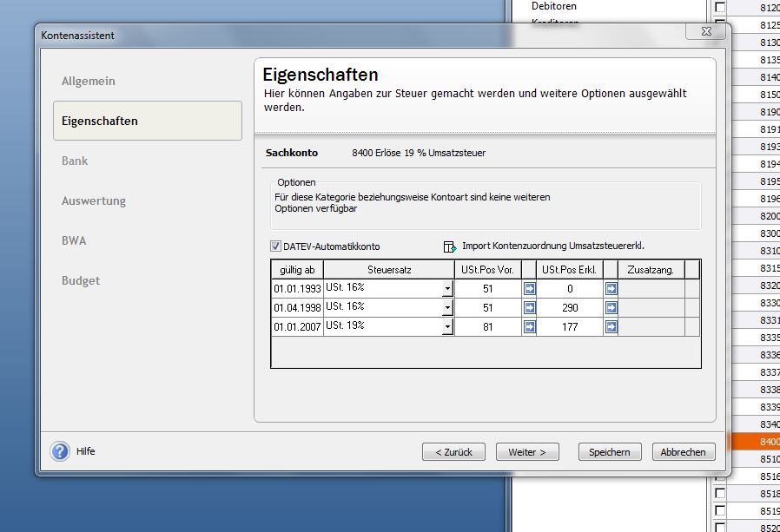Open Steuersatz dropdown in 01.01.1993 row
Screen dimensions: 780x532
click(447, 289)
